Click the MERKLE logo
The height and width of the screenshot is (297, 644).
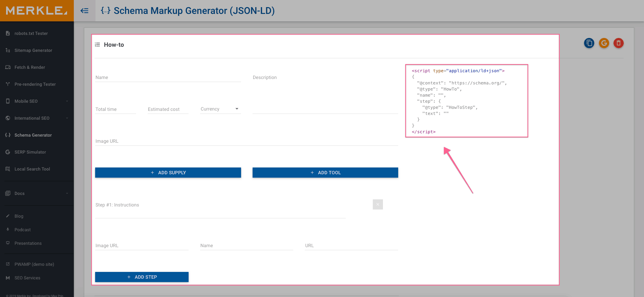pos(37,11)
